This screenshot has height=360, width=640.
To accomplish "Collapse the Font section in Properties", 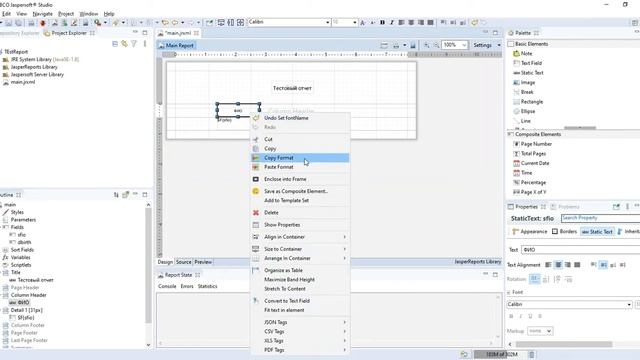I will 509,292.
